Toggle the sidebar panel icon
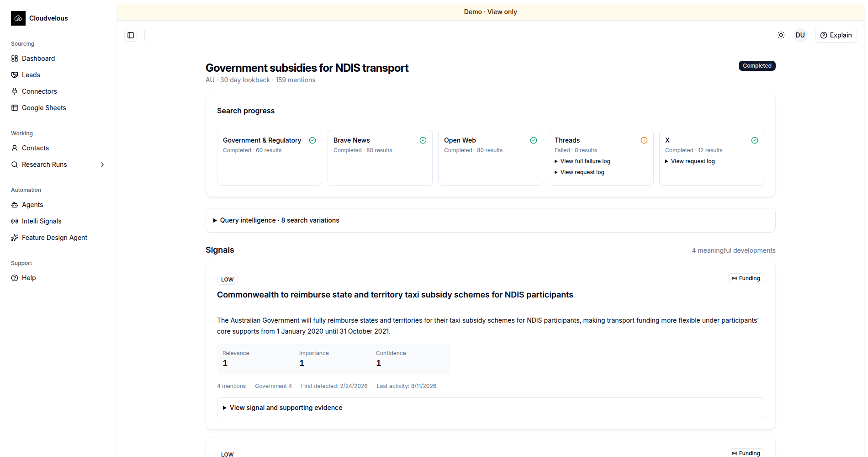 click(131, 35)
